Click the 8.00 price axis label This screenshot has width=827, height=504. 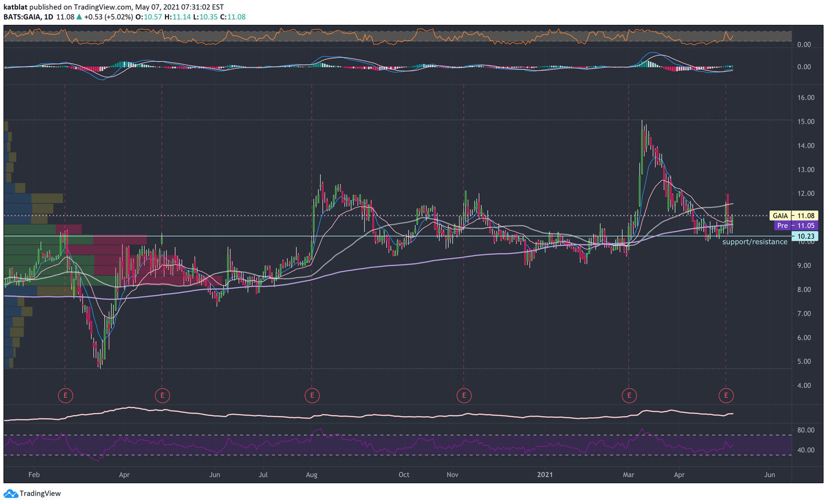pyautogui.click(x=804, y=290)
